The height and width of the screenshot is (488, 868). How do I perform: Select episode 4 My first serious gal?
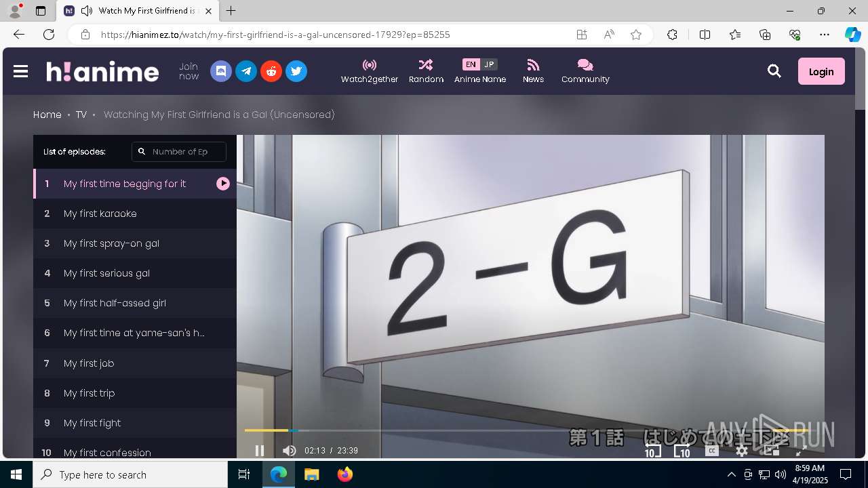pos(135,273)
